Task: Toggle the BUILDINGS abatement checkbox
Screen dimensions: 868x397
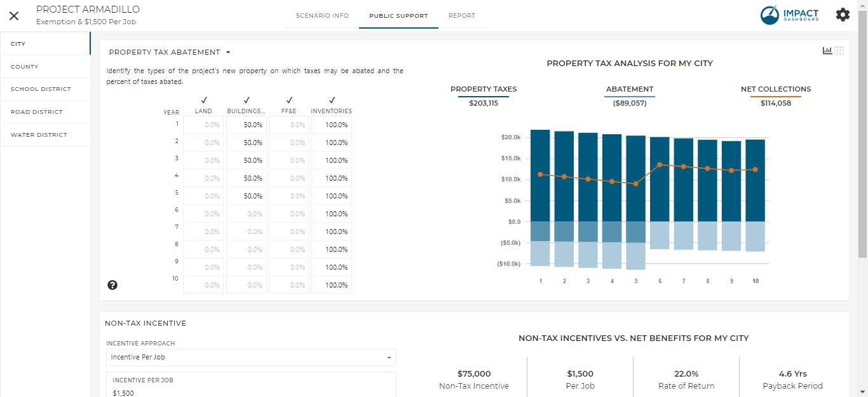Action: (246, 100)
